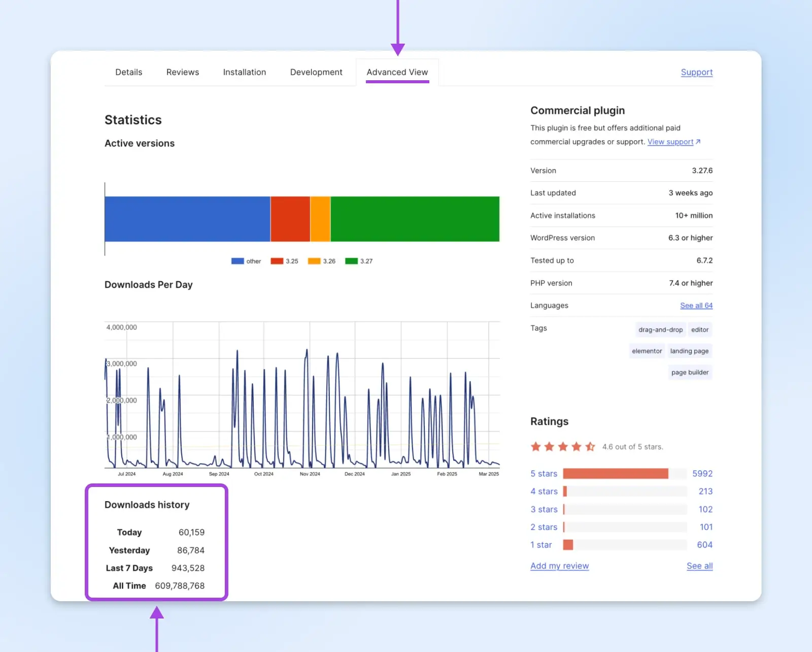This screenshot has height=652, width=812.
Task: View the 1 star reviews
Action: click(541, 545)
